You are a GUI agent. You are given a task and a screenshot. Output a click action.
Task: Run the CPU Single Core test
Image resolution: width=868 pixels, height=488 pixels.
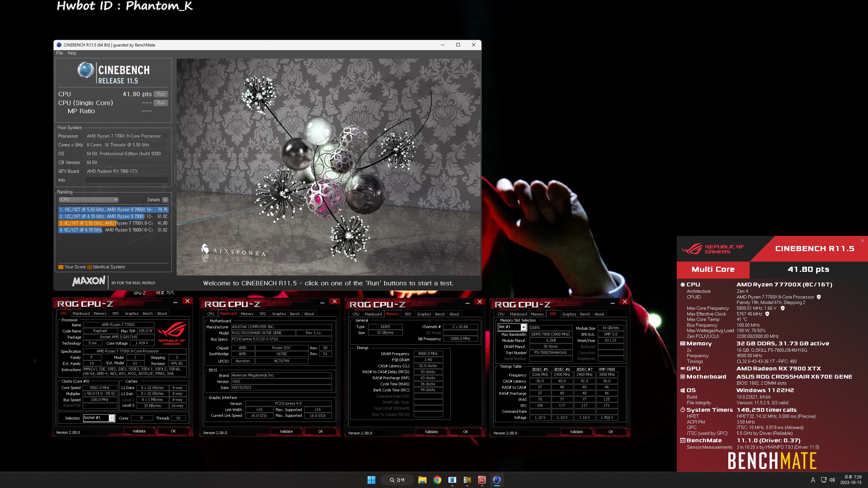coord(161,103)
